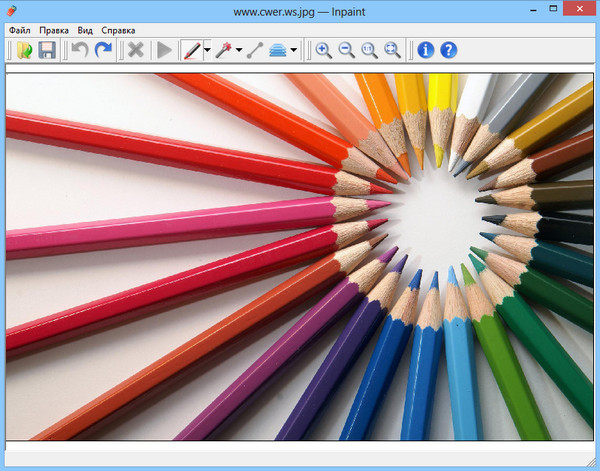The image size is (600, 471).
Task: Set zoom to actual size 1:1
Action: [370, 50]
